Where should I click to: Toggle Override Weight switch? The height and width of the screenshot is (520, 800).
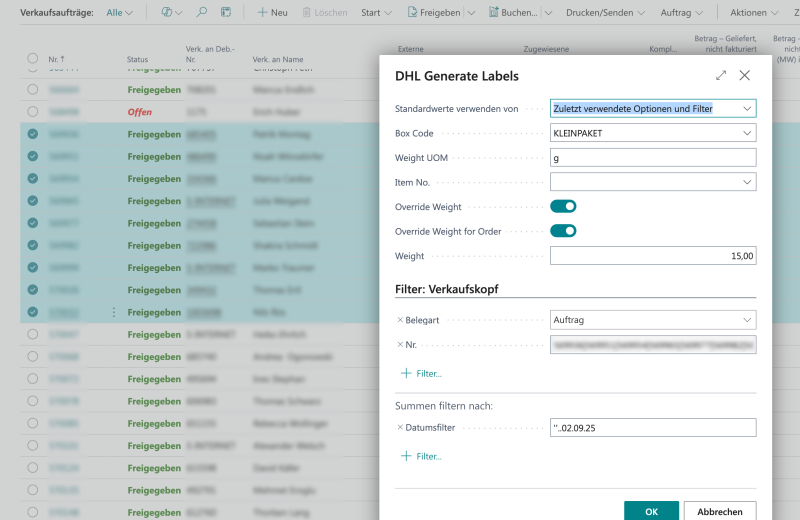(x=563, y=206)
